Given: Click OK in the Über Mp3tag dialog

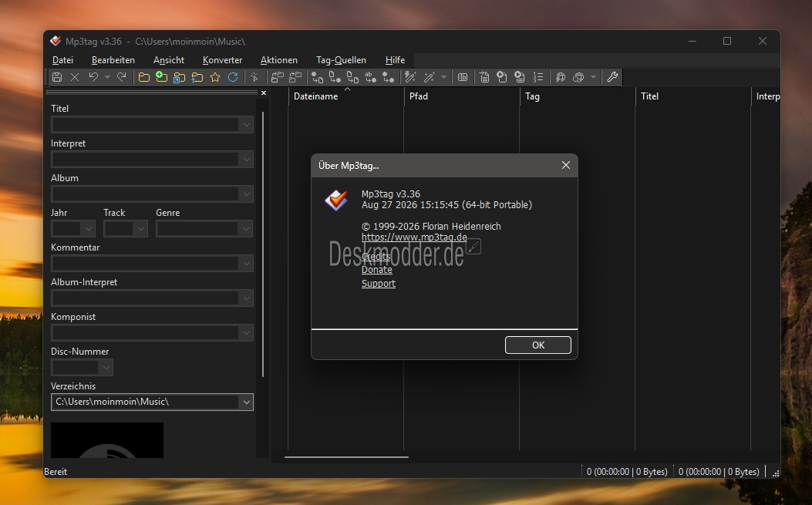Looking at the screenshot, I should click(x=538, y=345).
